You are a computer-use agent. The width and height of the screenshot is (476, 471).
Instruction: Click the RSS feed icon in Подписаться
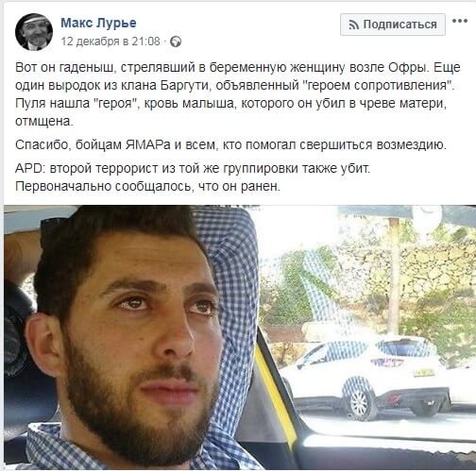[x=354, y=25]
